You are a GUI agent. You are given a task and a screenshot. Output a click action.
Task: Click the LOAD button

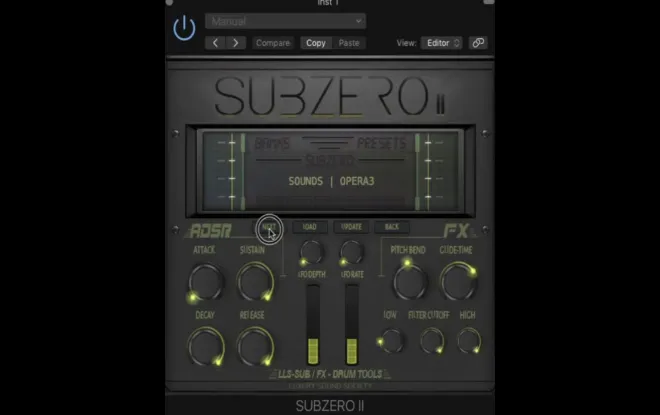(309, 227)
